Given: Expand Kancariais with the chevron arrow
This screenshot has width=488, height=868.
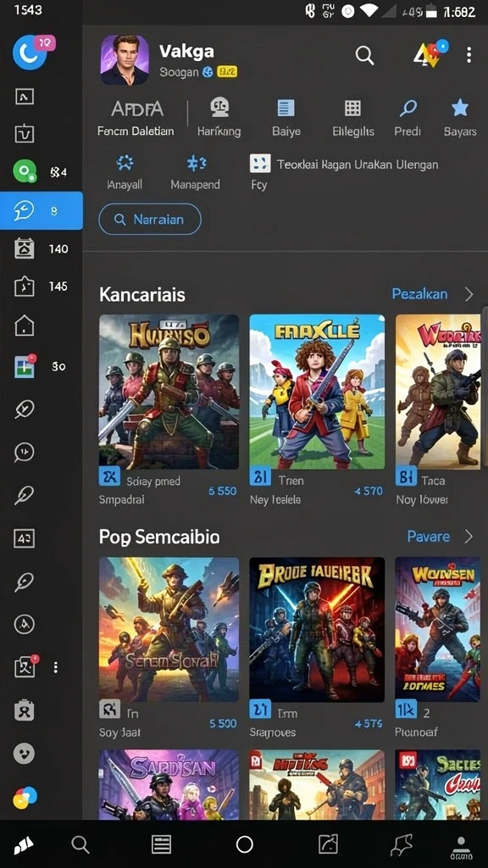Looking at the screenshot, I should click(x=469, y=294).
